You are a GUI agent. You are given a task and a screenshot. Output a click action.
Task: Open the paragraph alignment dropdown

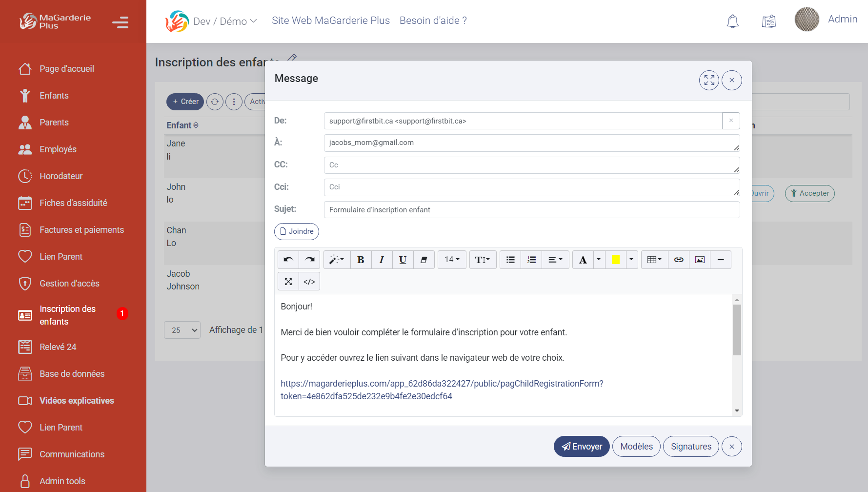pos(555,260)
